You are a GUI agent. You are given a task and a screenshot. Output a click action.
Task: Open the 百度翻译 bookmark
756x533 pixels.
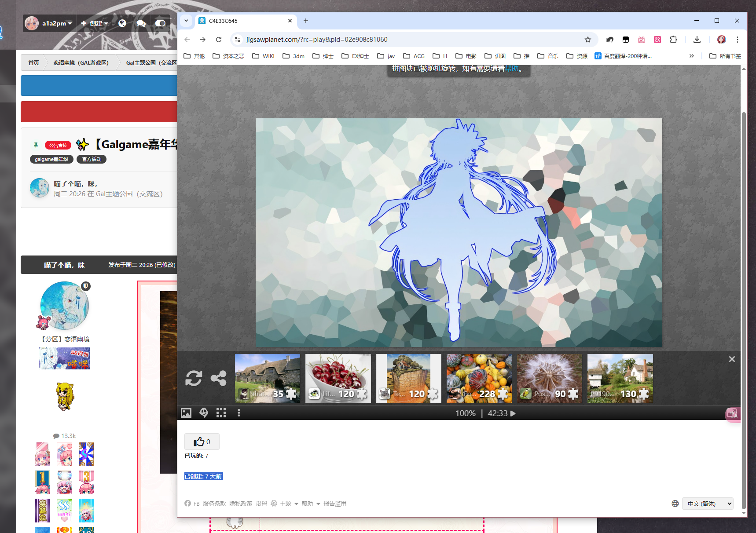[x=623, y=56]
